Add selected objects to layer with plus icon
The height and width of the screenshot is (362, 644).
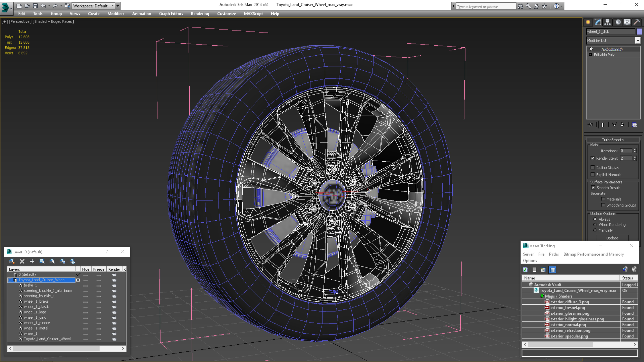pyautogui.click(x=32, y=261)
